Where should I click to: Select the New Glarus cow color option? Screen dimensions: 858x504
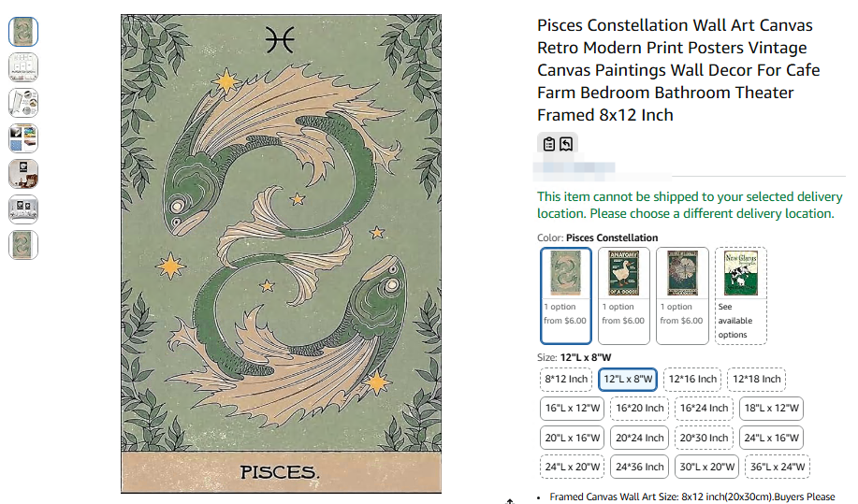740,295
